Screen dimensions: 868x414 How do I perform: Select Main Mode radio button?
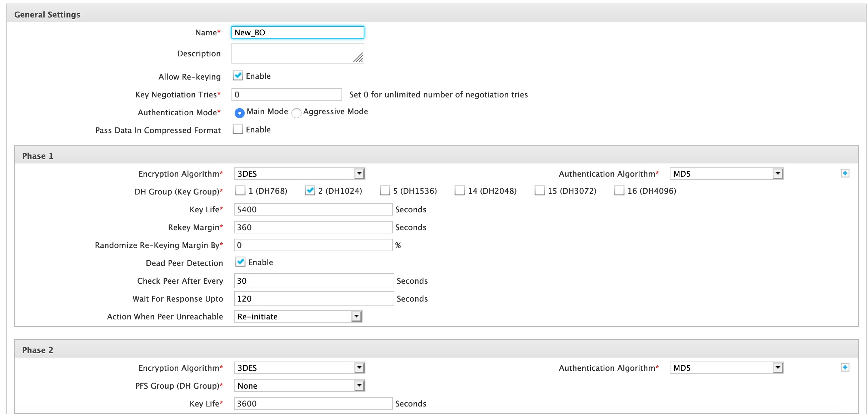239,113
